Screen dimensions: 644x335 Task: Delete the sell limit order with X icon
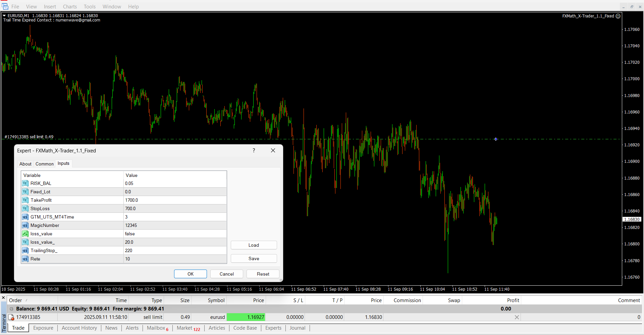[517, 317]
